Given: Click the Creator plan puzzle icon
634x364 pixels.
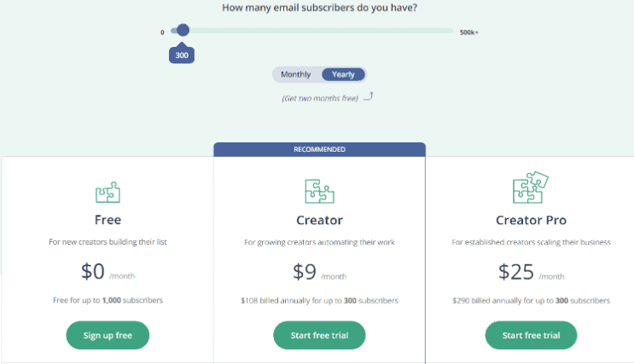Looking at the screenshot, I should 319,191.
